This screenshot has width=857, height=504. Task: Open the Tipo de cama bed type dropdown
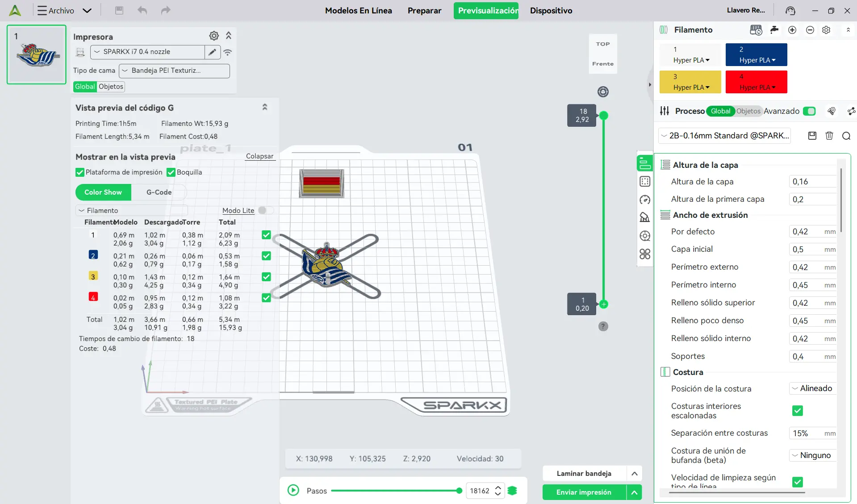(174, 71)
